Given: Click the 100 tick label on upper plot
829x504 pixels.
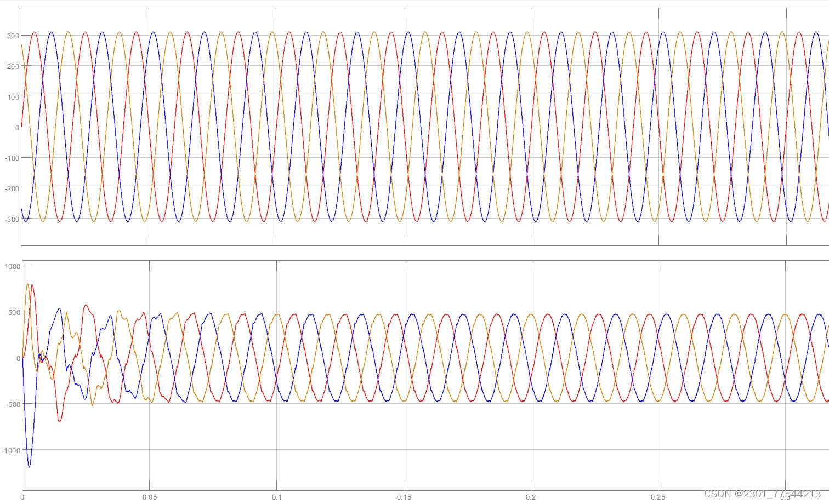Looking at the screenshot, I should point(13,98).
